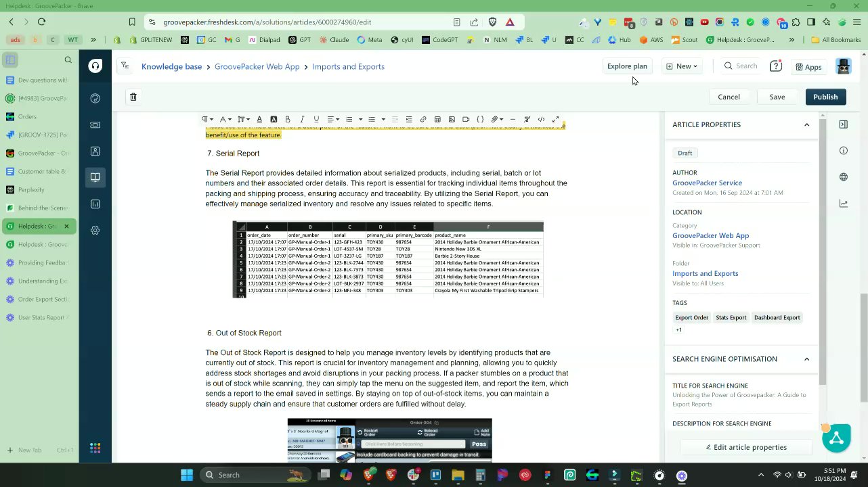Open the font size dropdown
868x487 pixels.
point(244,119)
